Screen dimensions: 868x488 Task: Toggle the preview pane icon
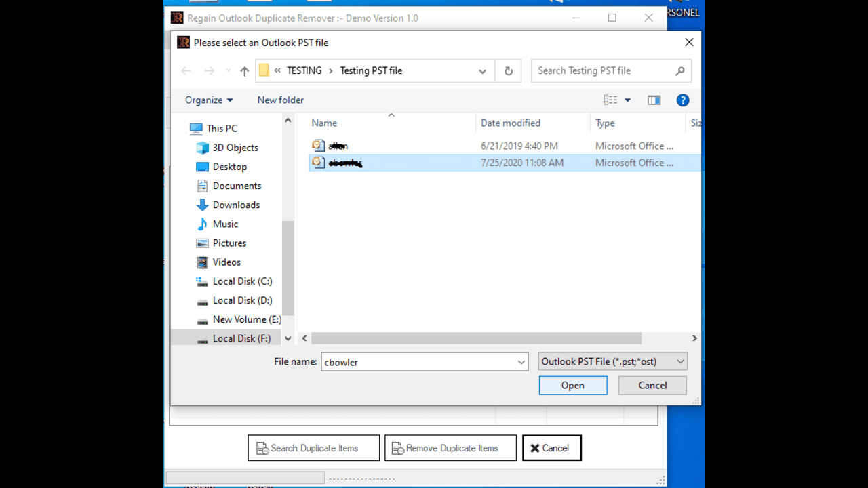tap(654, 100)
